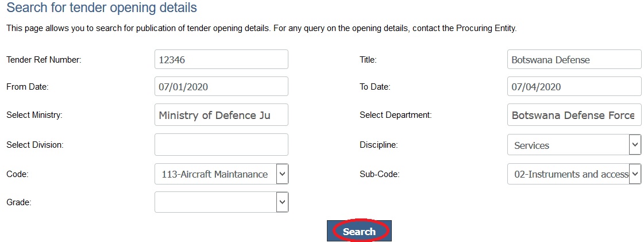
Task: Click the "Tender Ref Number:" label
Action: coord(44,60)
